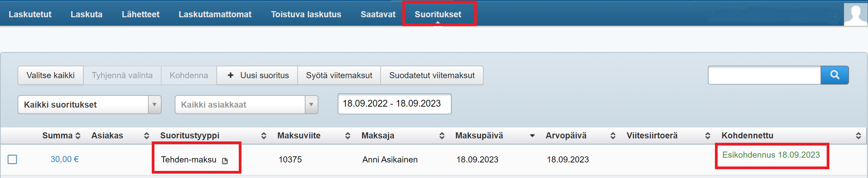Image resolution: width=868 pixels, height=178 pixels.
Task: Switch to the Suoritukset tab
Action: (x=438, y=14)
